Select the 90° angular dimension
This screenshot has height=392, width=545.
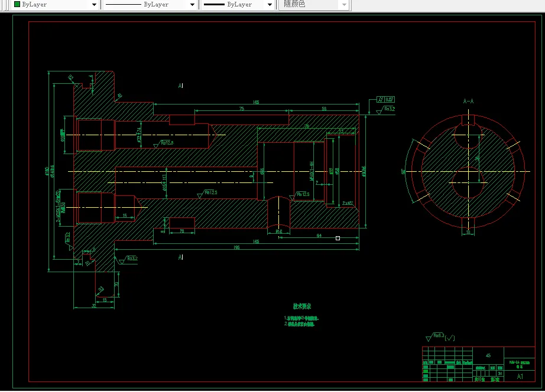[x=403, y=171]
